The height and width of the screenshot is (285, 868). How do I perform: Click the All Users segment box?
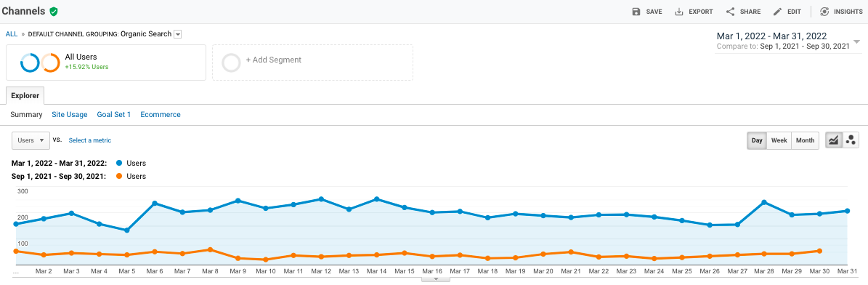pos(106,63)
